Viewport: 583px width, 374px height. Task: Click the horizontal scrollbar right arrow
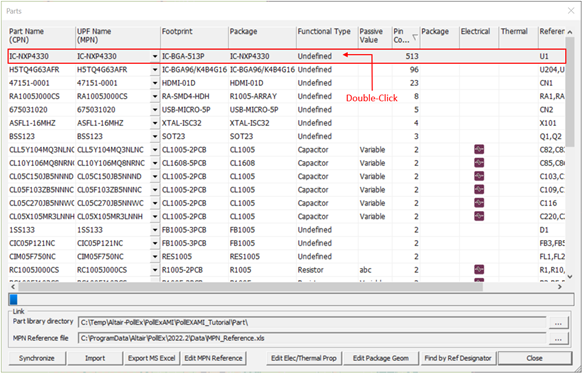pos(560,287)
